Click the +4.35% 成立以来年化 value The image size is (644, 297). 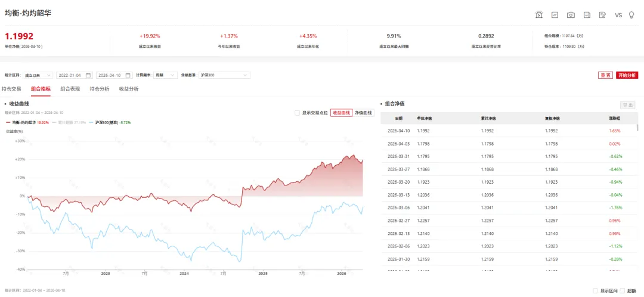(x=308, y=36)
